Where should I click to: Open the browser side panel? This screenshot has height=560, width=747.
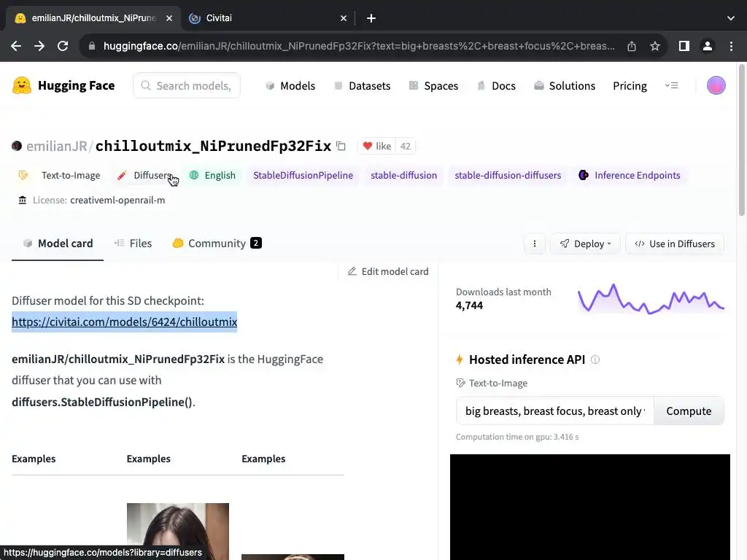(x=684, y=46)
